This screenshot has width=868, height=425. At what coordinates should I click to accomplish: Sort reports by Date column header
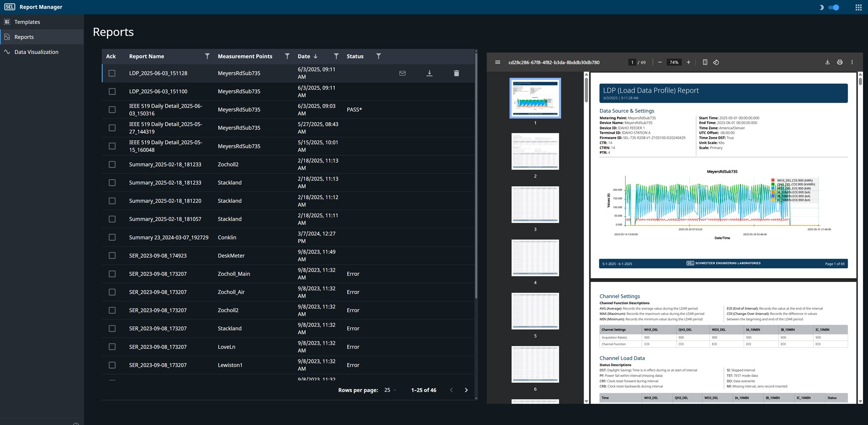(x=304, y=56)
